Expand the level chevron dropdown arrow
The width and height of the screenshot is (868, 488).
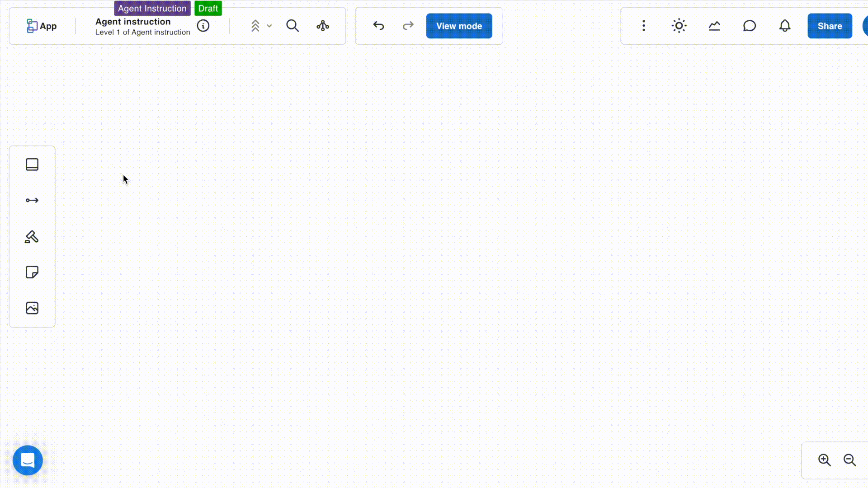click(269, 26)
